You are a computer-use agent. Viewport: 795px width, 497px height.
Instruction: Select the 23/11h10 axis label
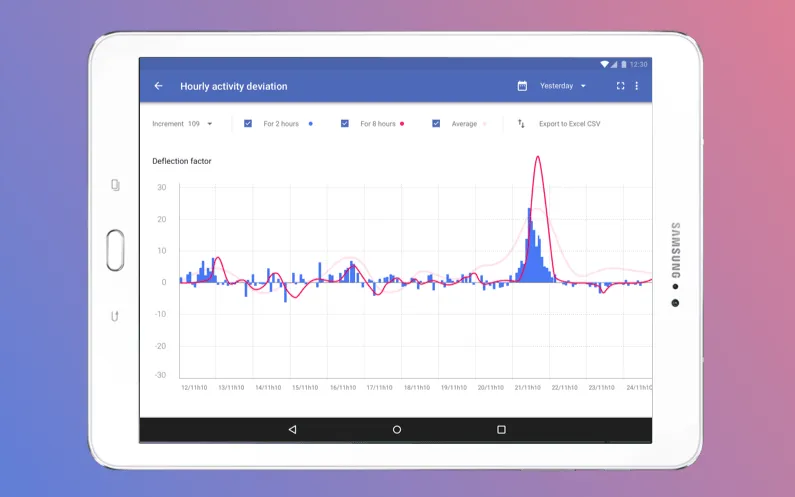(x=601, y=387)
